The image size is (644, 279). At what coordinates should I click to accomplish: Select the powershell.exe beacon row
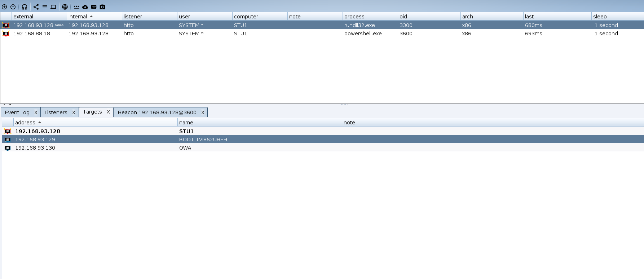click(363, 34)
